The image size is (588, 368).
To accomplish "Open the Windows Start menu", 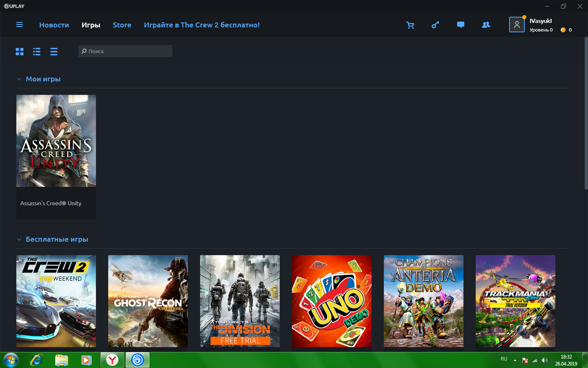I will pyautogui.click(x=11, y=360).
